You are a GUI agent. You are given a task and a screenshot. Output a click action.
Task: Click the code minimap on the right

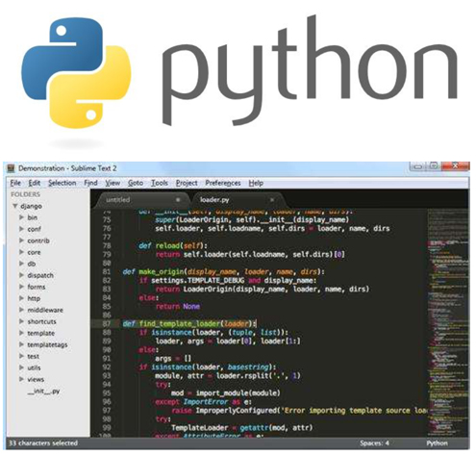[x=447, y=322]
